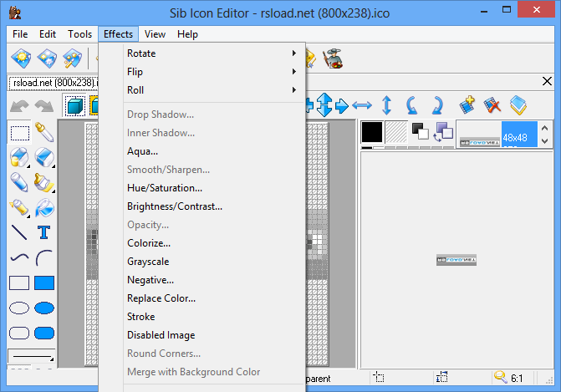Select the color picker eyedropper tool
Viewport: 561px width, 392px height.
point(44,132)
